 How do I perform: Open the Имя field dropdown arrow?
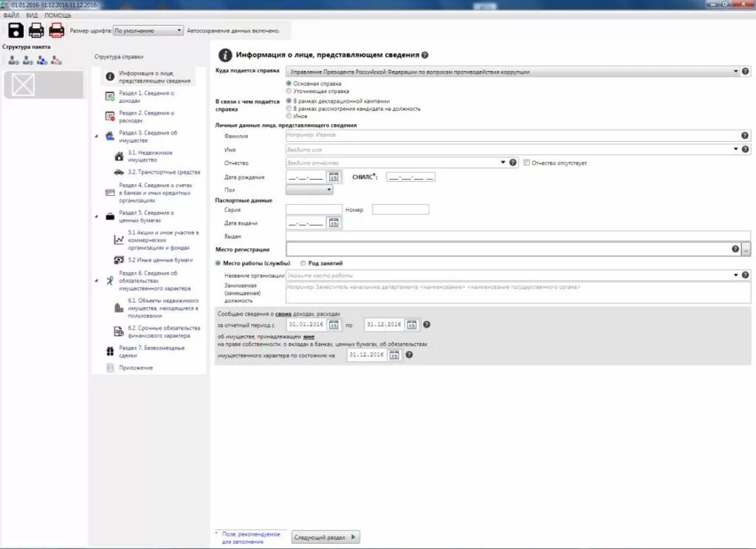pos(736,149)
